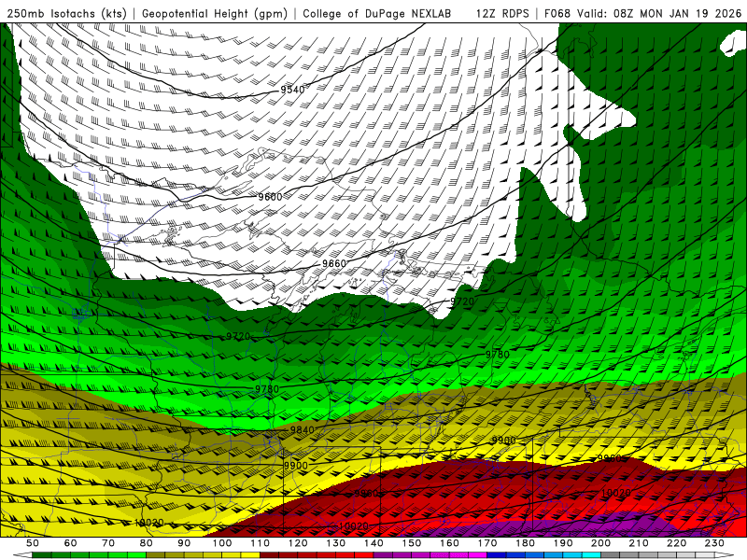The width and height of the screenshot is (747, 560).
Task: Click the colorbar label 60
Action: [70, 543]
